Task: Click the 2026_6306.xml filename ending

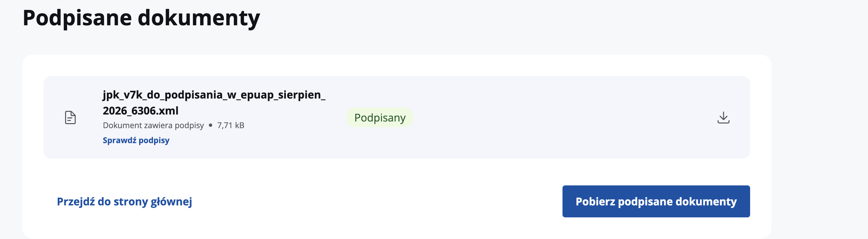Action: coord(140,111)
